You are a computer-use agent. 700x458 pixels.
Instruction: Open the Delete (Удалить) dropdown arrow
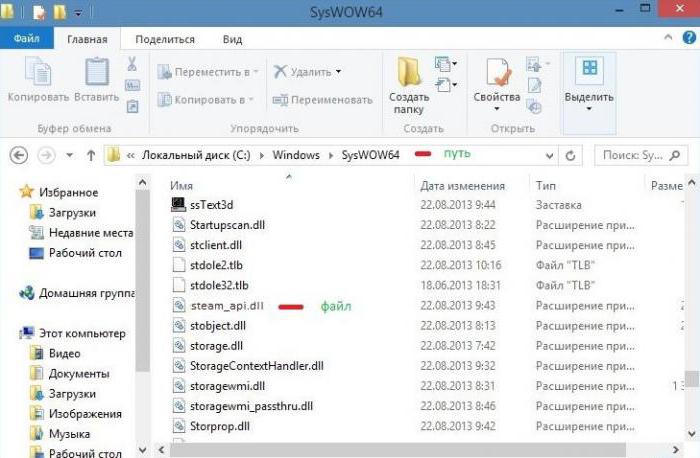point(338,71)
